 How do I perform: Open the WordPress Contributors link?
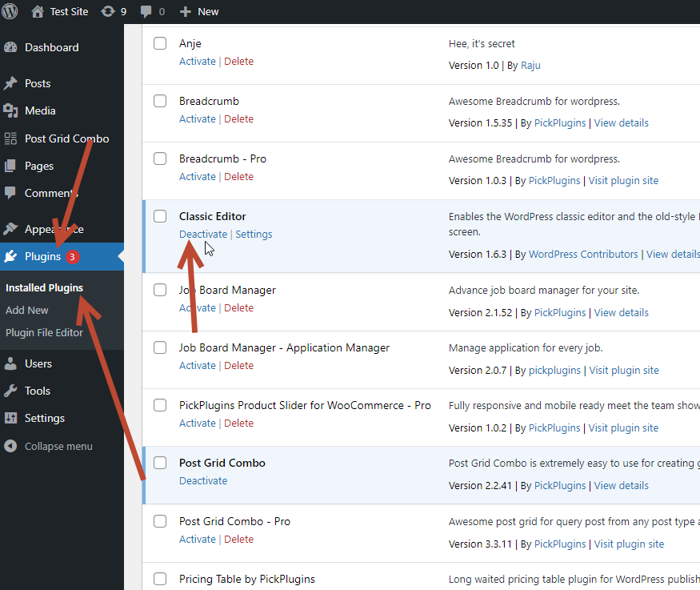coord(583,254)
